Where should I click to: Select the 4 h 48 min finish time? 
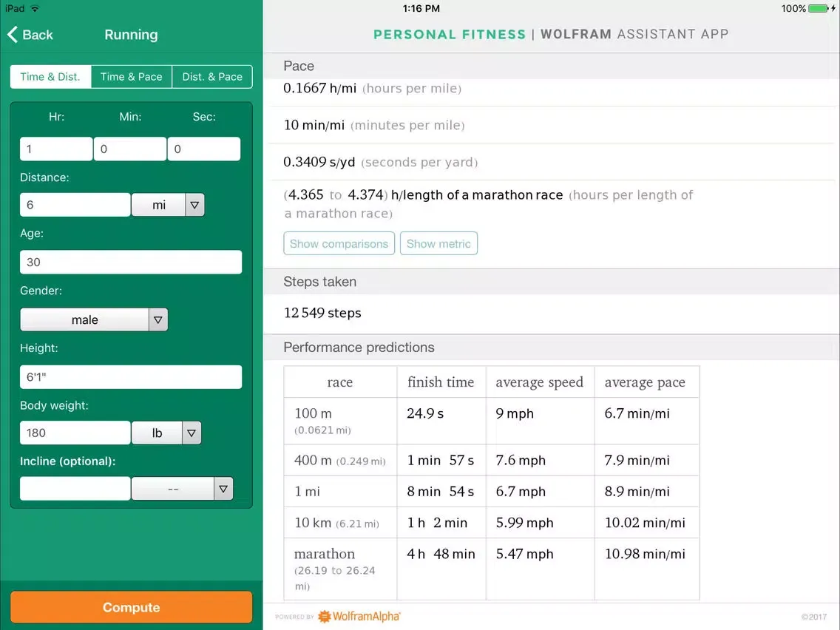(441, 569)
